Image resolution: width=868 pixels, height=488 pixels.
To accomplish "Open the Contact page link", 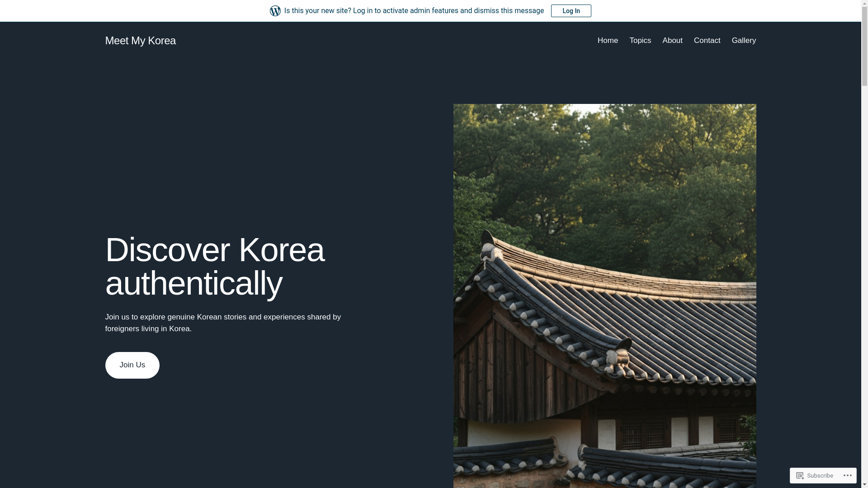I will 707,41.
